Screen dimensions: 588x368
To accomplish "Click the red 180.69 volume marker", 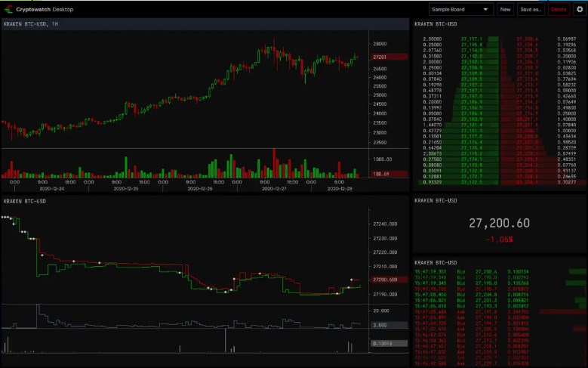I will [x=389, y=174].
